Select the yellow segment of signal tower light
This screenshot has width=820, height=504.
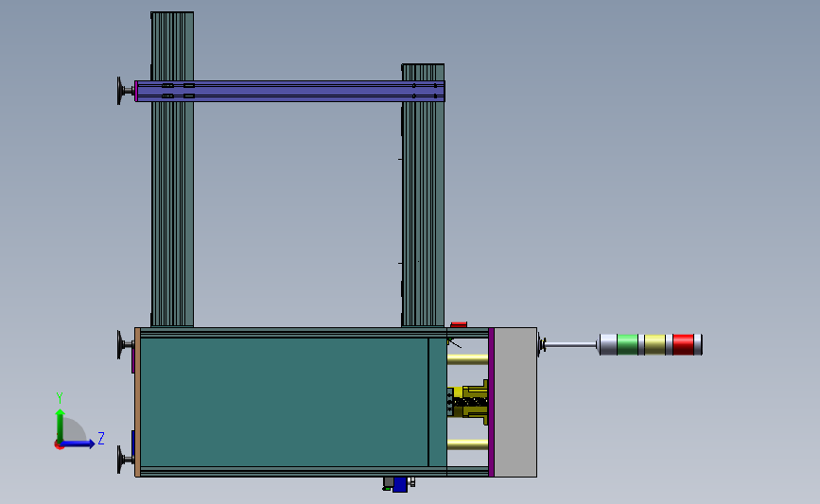(x=654, y=344)
